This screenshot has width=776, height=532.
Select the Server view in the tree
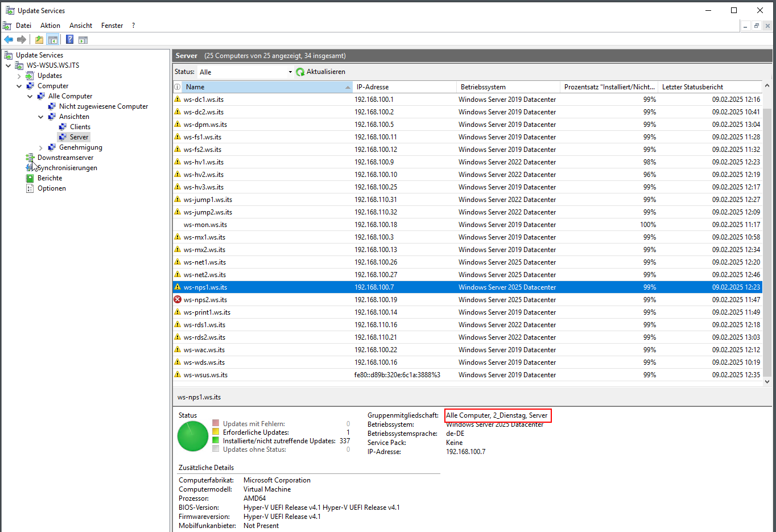pos(79,137)
